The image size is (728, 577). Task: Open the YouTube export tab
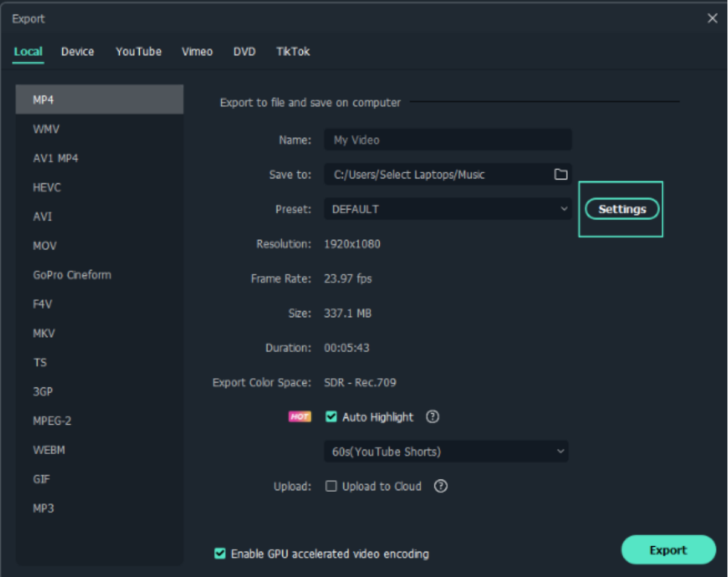click(x=138, y=51)
